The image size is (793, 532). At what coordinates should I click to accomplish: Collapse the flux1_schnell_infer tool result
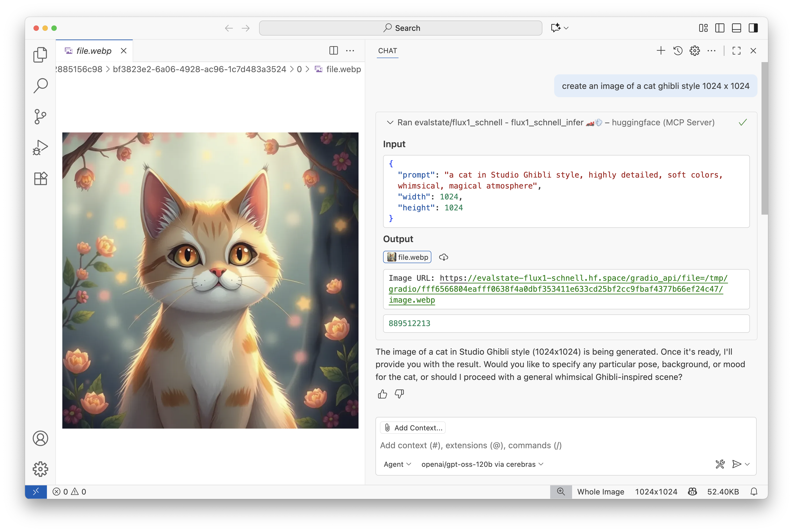pyautogui.click(x=390, y=122)
